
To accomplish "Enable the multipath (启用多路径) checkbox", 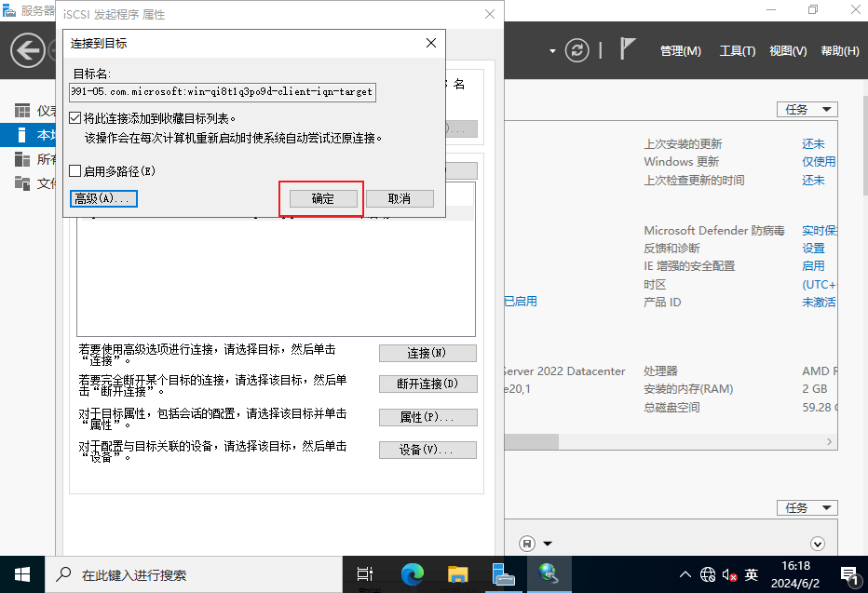I will pos(75,171).
